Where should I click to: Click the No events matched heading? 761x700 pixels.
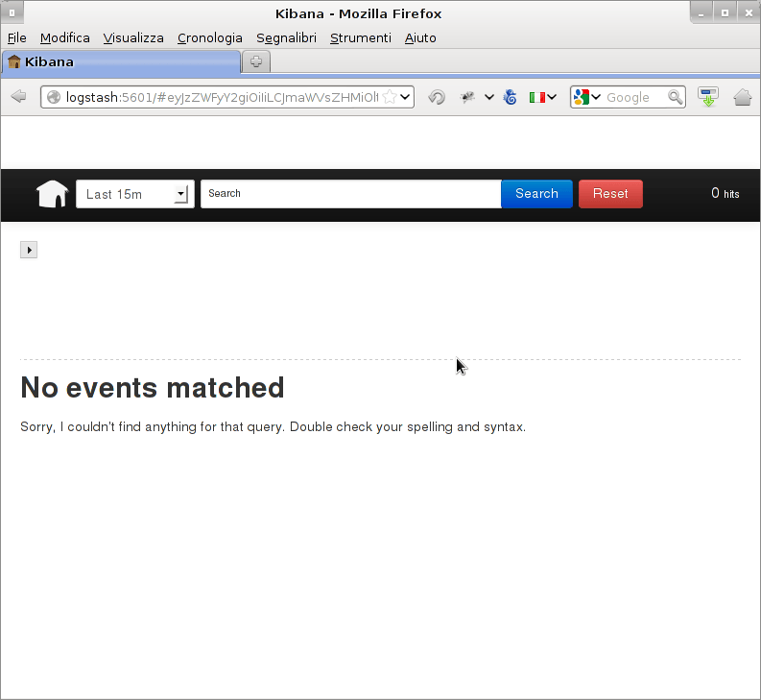tap(153, 388)
